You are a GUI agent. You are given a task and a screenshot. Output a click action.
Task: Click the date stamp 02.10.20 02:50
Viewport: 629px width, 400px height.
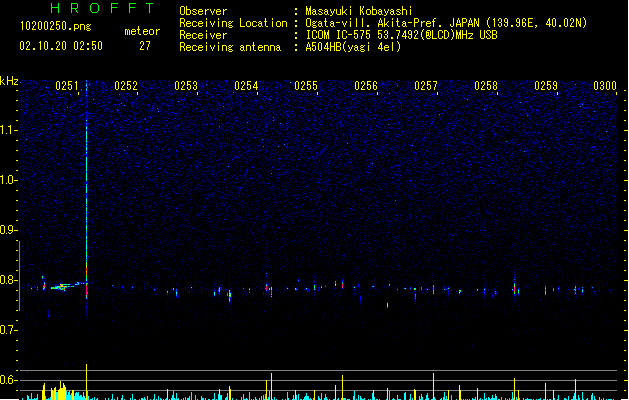point(61,46)
